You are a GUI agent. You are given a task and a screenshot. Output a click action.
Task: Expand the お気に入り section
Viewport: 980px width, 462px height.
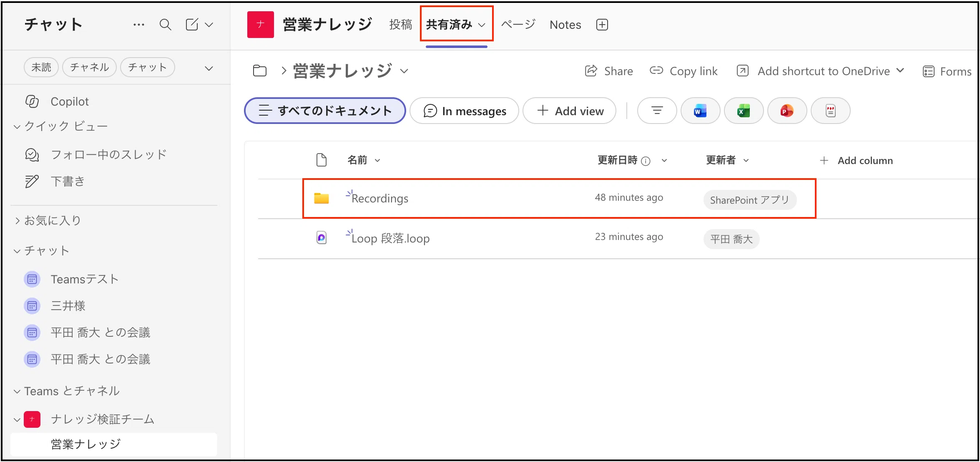[17, 220]
